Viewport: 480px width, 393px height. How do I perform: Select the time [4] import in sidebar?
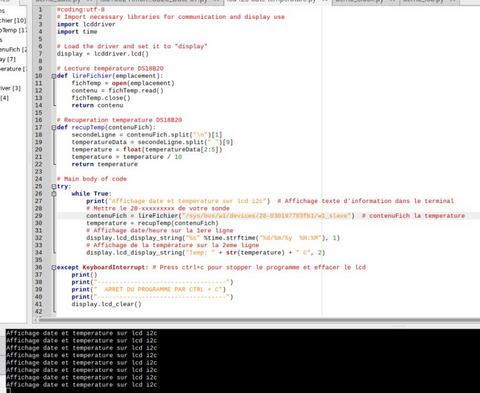4,98
